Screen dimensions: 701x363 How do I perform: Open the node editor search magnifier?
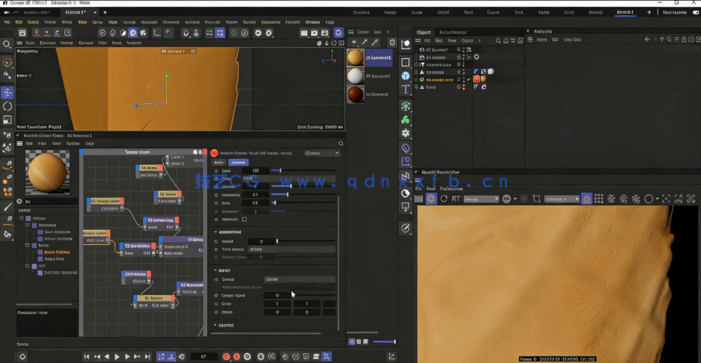click(341, 144)
